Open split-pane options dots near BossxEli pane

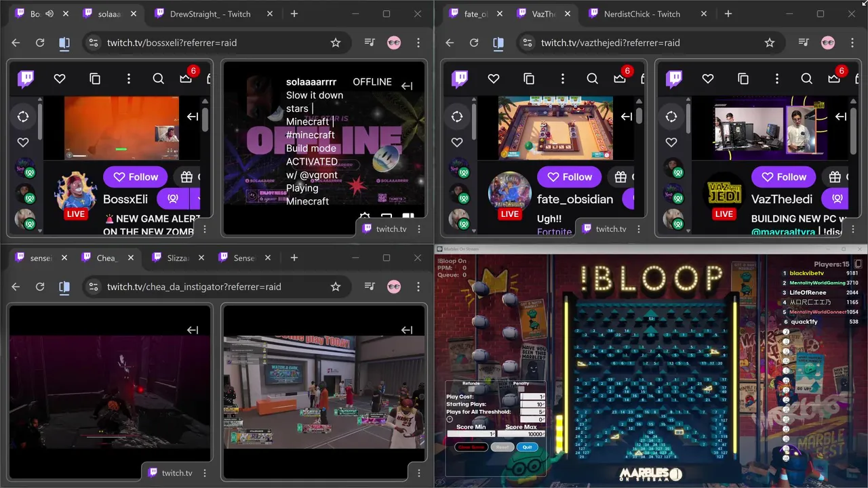click(x=205, y=229)
